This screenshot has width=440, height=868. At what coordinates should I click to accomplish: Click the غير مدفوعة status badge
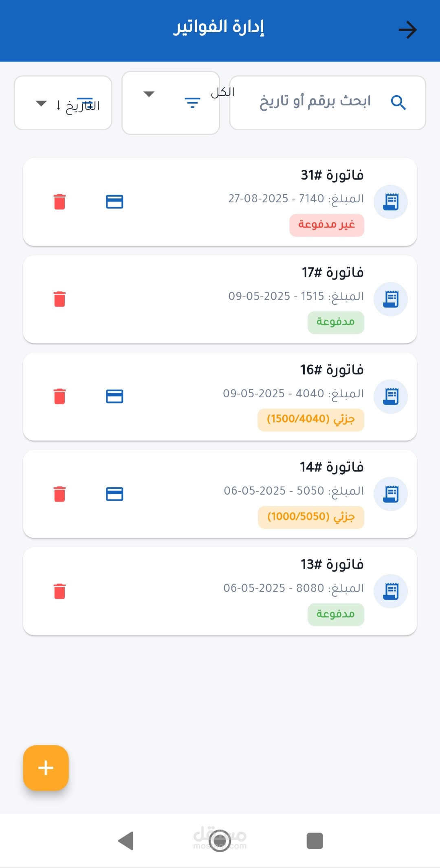click(327, 225)
